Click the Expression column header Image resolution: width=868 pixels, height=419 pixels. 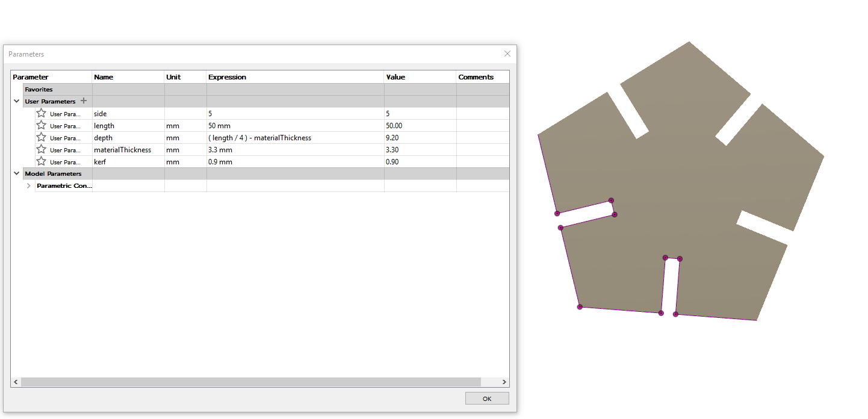point(296,77)
